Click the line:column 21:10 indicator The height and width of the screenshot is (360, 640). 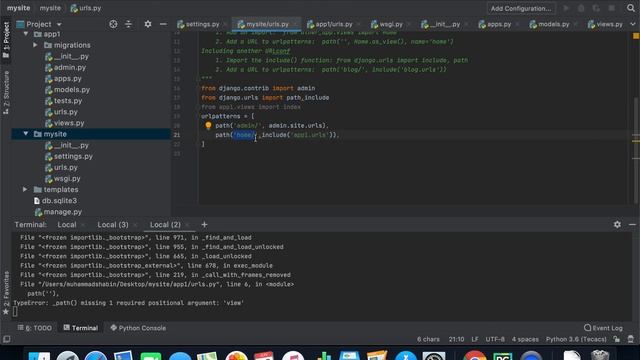point(456,340)
